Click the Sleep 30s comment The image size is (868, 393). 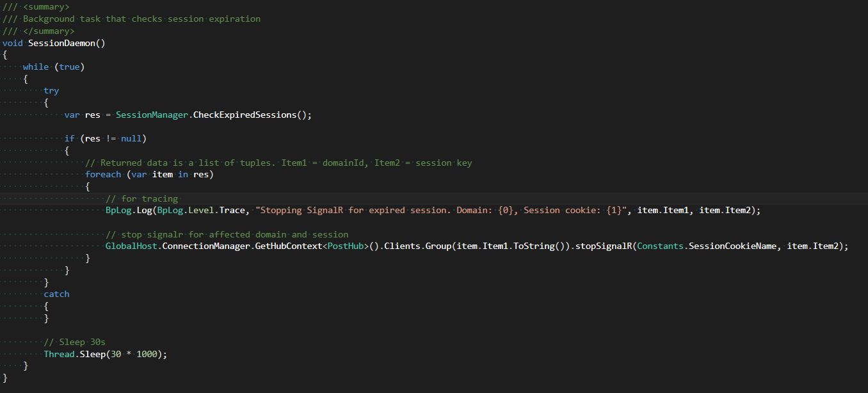click(73, 342)
